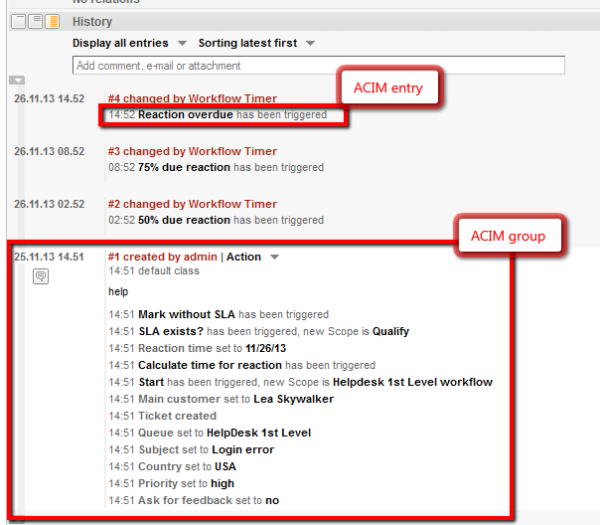Click 'Start has been triggered' workflow line
The width and height of the screenshot is (600, 525).
300,382
